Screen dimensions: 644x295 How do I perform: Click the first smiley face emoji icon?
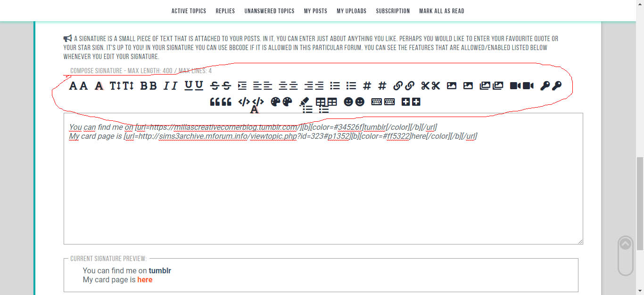(x=348, y=101)
